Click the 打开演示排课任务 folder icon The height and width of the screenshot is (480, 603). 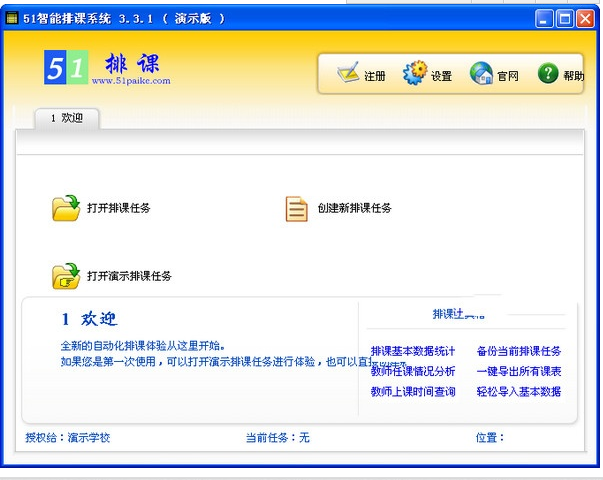tap(66, 275)
